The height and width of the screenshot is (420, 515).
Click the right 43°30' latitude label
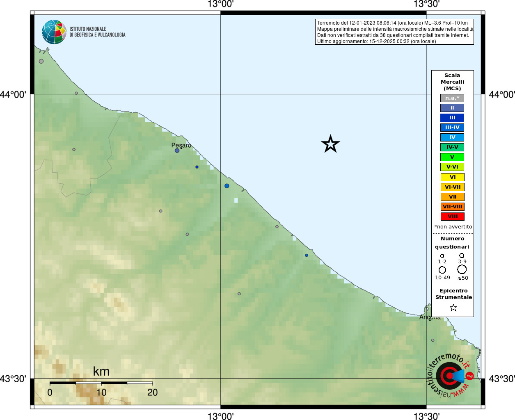click(x=502, y=379)
